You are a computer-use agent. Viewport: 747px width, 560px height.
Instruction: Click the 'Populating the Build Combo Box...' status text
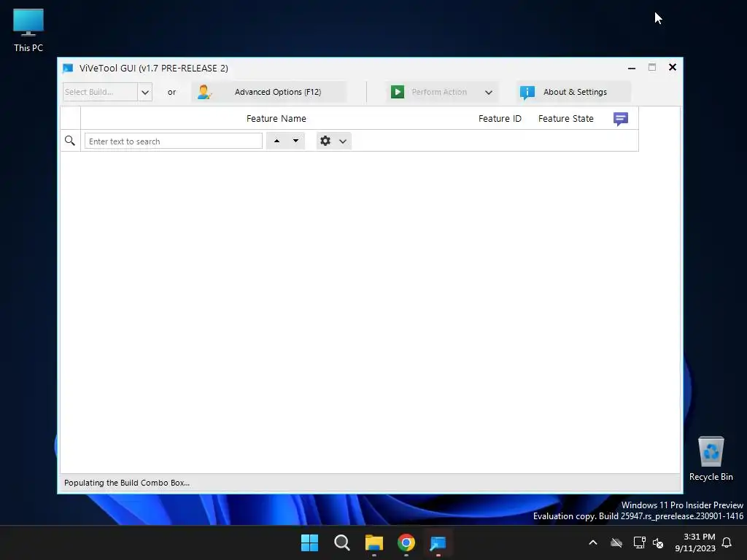point(127,483)
